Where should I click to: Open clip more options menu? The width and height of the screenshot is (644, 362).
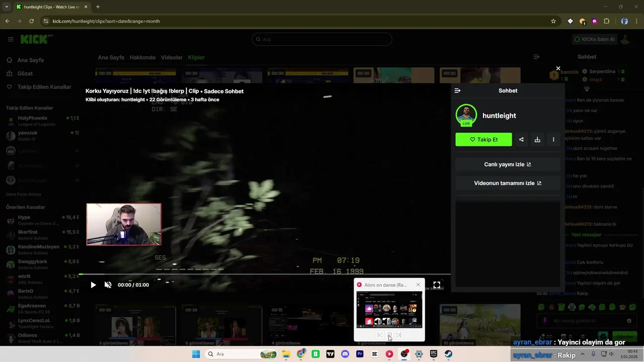(x=553, y=140)
